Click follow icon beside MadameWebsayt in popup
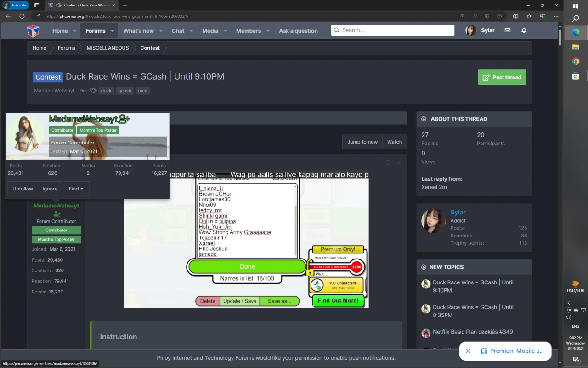This screenshot has height=368, width=588. tap(124, 119)
